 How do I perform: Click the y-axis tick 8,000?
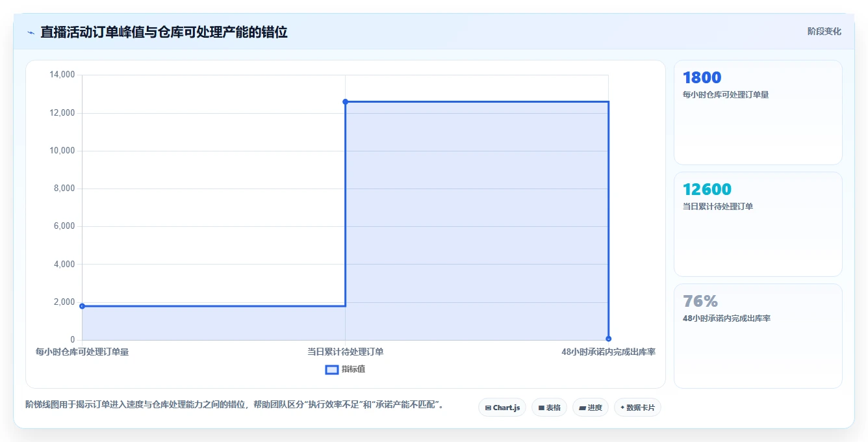point(64,188)
